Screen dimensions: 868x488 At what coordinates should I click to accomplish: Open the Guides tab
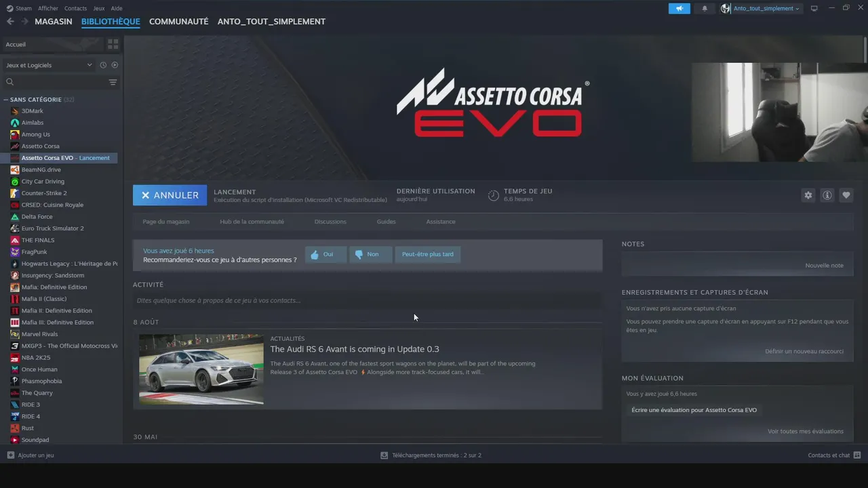(386, 222)
